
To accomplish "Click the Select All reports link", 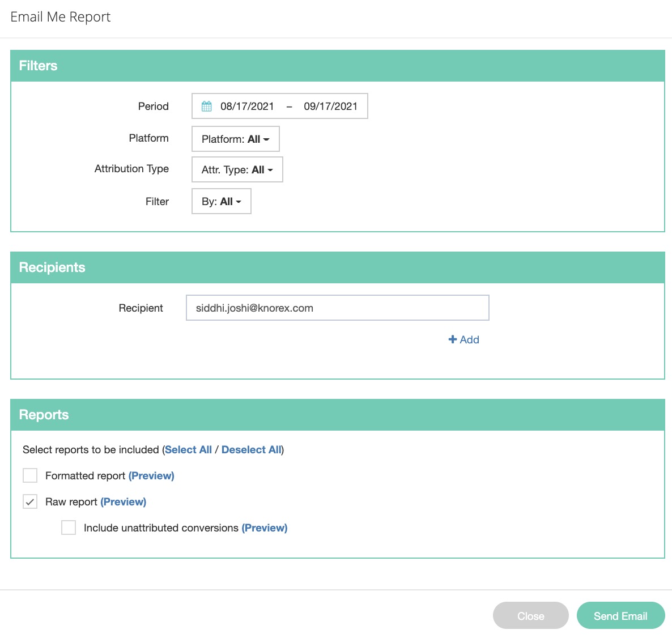I will pos(188,450).
